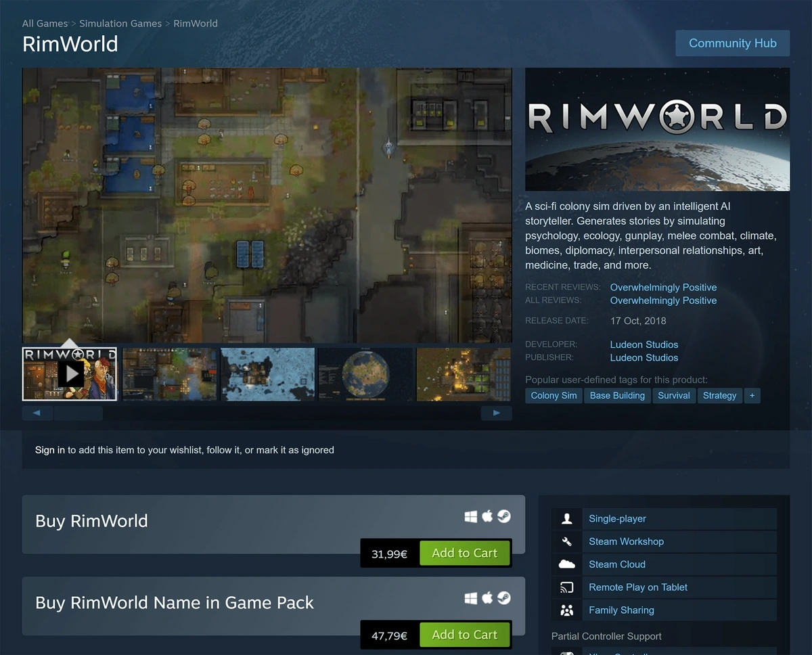Go to Simulation Games breadcrumb
The image size is (812, 655).
(x=120, y=24)
